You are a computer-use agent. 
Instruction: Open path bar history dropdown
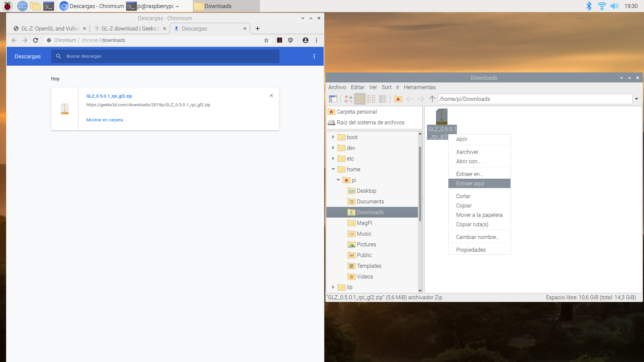(636, 99)
